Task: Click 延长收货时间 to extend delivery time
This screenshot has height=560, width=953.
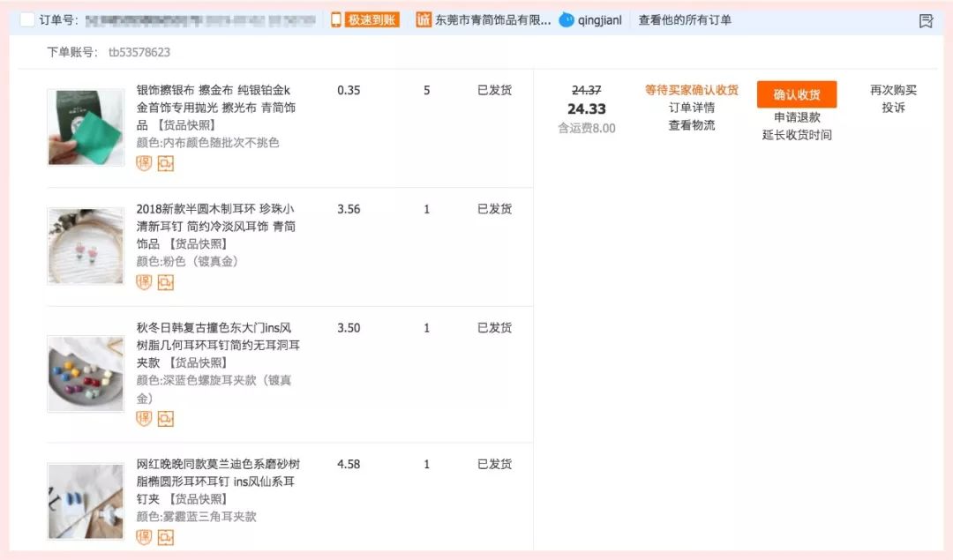Action: pos(795,134)
